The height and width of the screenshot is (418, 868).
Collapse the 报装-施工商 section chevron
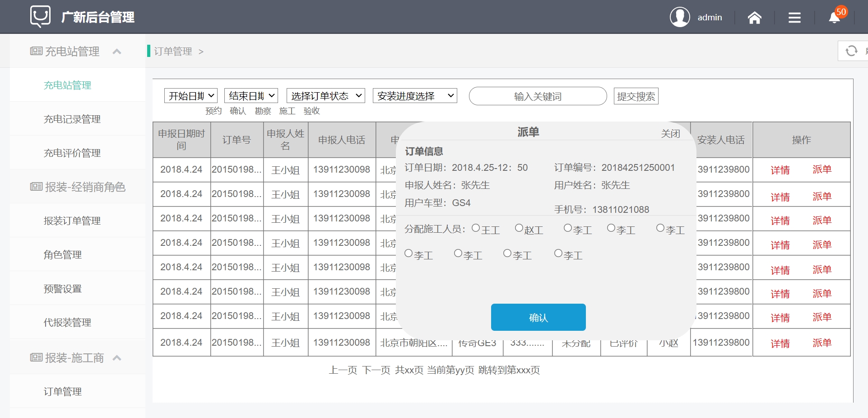[117, 358]
